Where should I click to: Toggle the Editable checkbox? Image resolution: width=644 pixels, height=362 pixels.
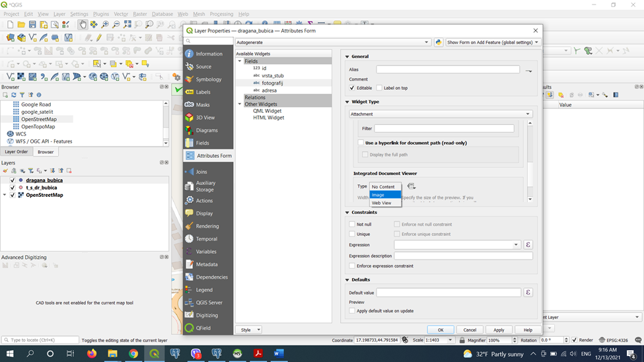click(352, 88)
